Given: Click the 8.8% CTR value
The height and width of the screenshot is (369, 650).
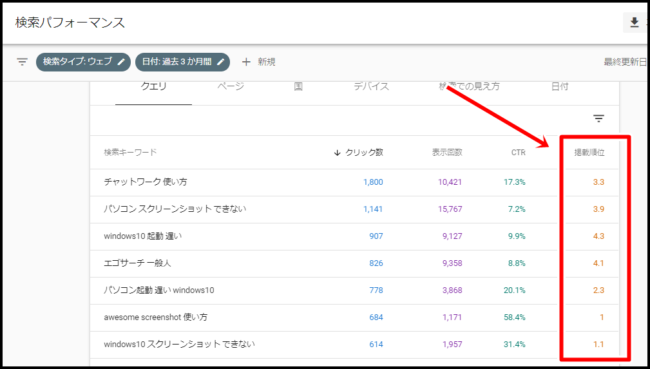Looking at the screenshot, I should point(517,263).
